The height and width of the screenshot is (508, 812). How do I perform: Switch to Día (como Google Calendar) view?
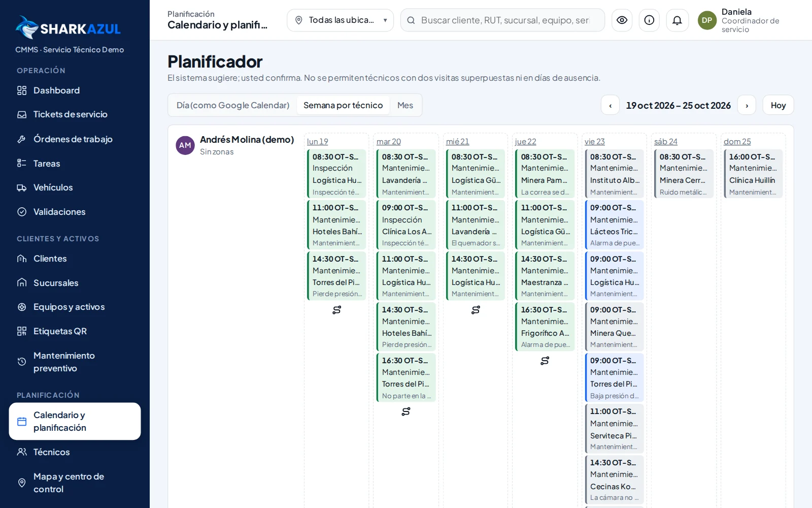click(233, 105)
